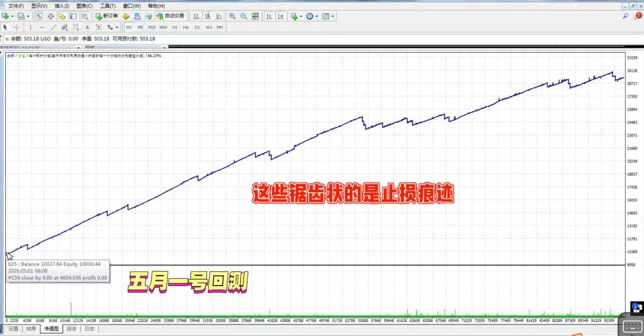
Task: Open the 显示(V) menu
Action: coord(39,6)
